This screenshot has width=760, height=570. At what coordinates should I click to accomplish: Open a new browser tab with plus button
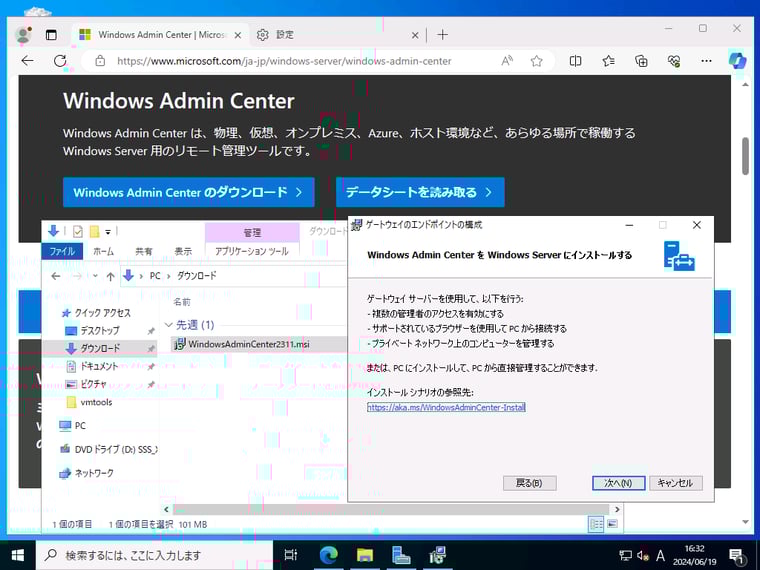click(443, 35)
